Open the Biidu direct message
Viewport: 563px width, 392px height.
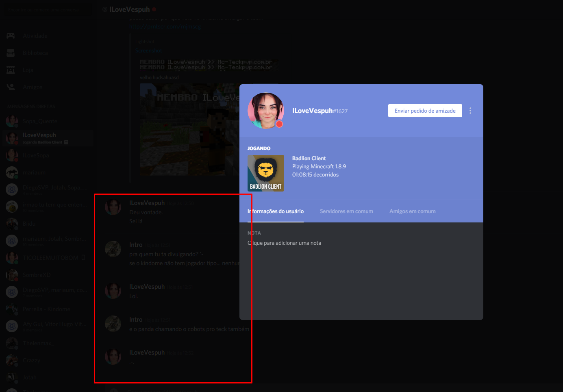tap(48, 224)
